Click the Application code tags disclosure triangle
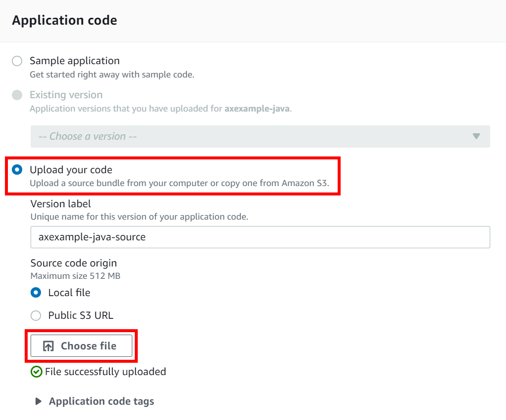The image size is (506, 420). pyautogui.click(x=39, y=401)
